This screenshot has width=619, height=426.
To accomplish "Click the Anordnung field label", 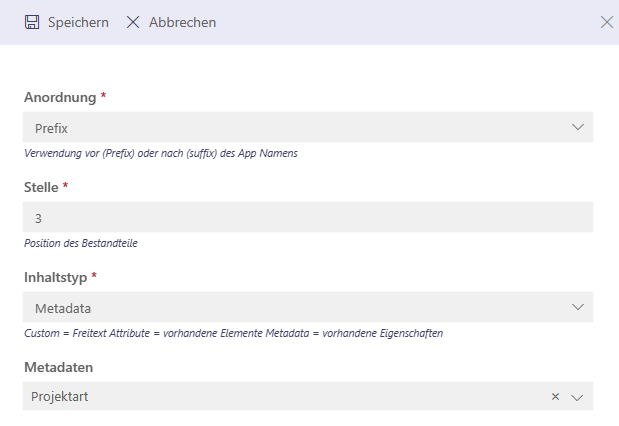I will 60,97.
